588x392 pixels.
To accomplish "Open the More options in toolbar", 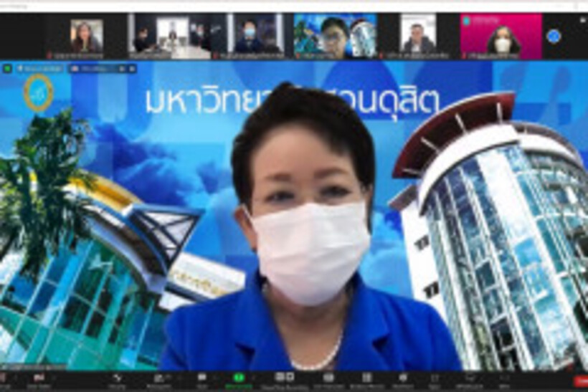I will point(504,380).
